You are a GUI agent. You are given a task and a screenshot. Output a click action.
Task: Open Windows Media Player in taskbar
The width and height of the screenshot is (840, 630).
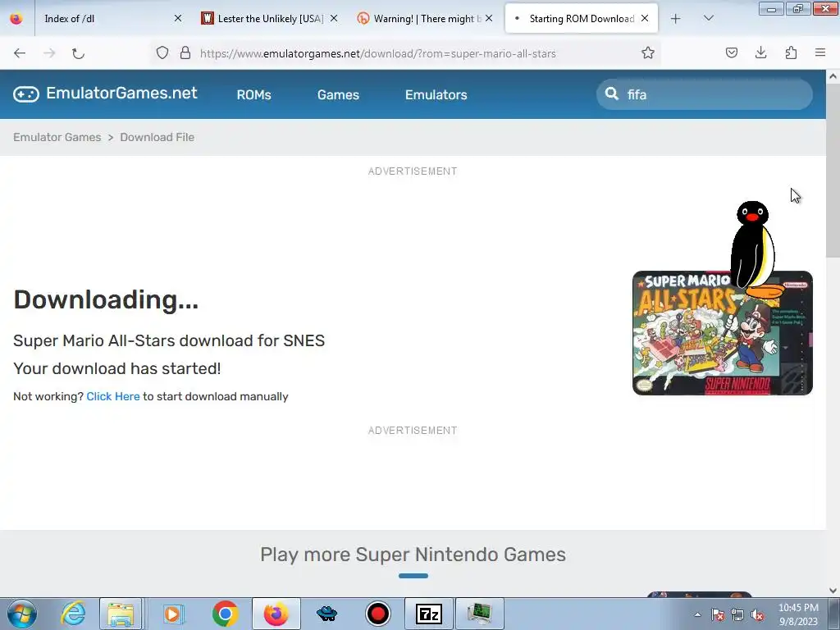[173, 614]
